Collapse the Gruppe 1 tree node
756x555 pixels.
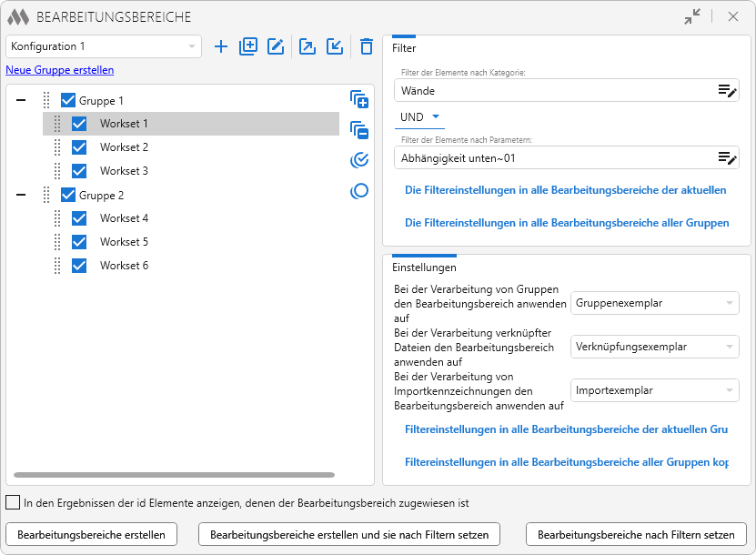pos(21,101)
